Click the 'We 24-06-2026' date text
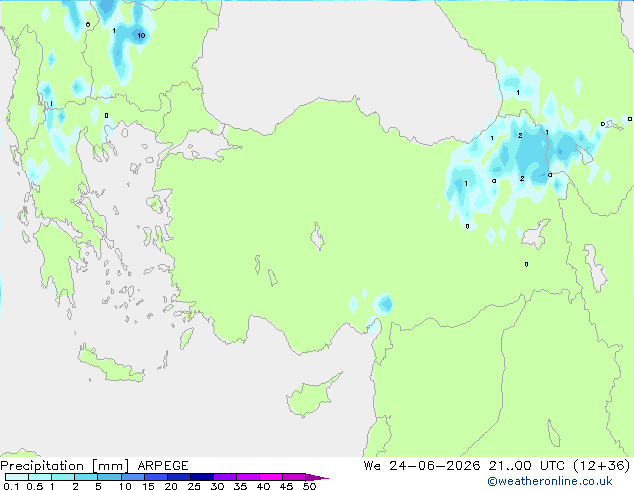The width and height of the screenshot is (634, 490). point(422,466)
